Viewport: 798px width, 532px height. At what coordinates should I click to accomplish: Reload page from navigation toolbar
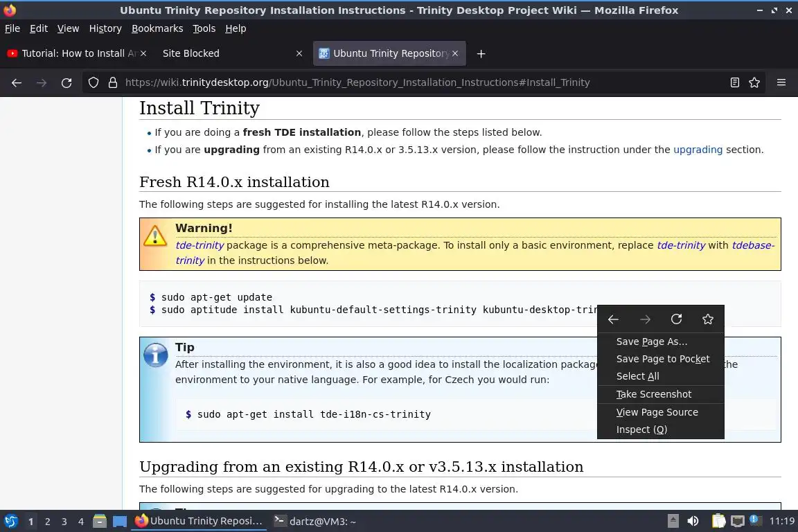66,82
